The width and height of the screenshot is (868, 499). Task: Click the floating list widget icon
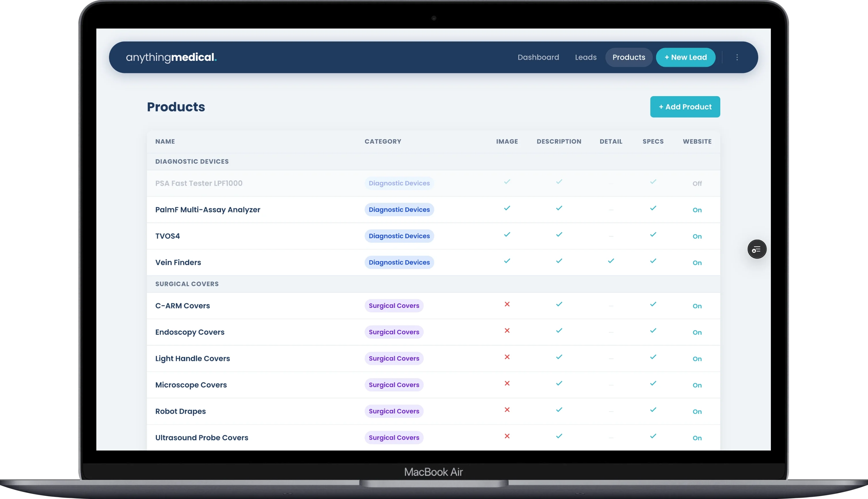pos(757,249)
